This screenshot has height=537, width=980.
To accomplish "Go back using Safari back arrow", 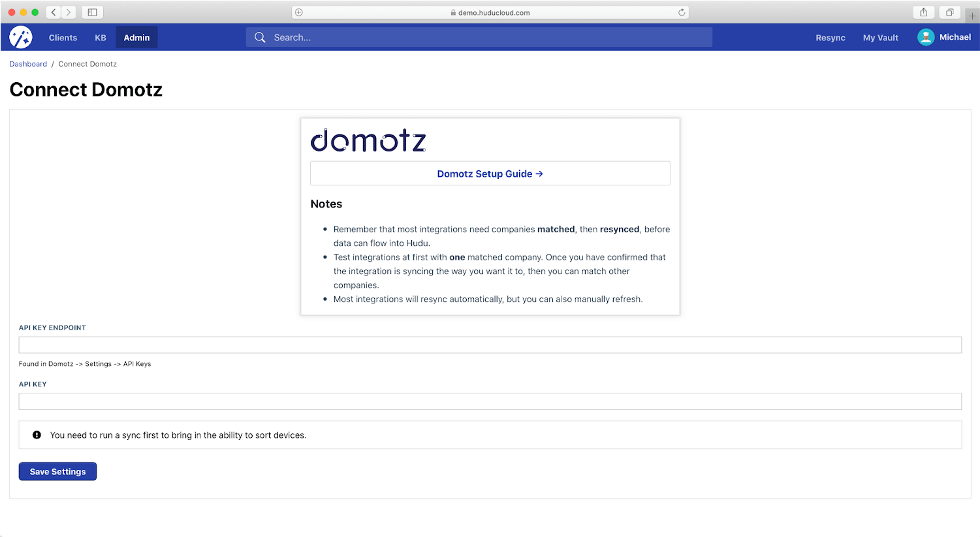I will (x=54, y=12).
